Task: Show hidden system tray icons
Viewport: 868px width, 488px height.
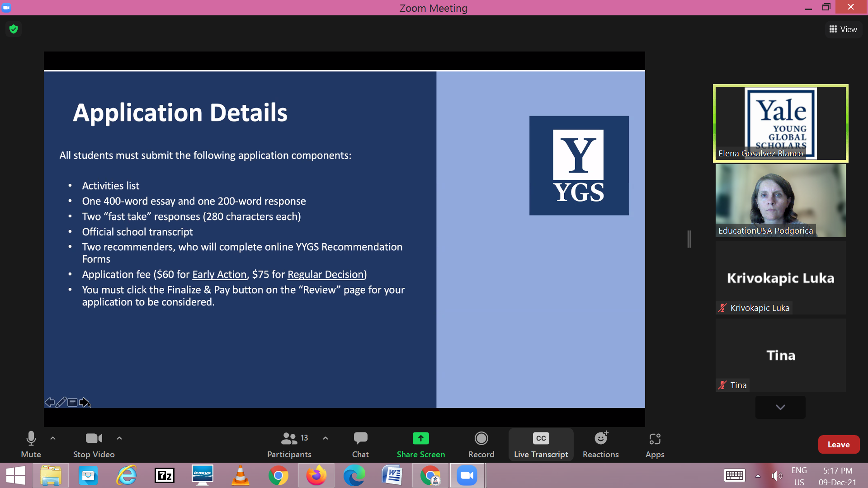Action: tap(758, 476)
